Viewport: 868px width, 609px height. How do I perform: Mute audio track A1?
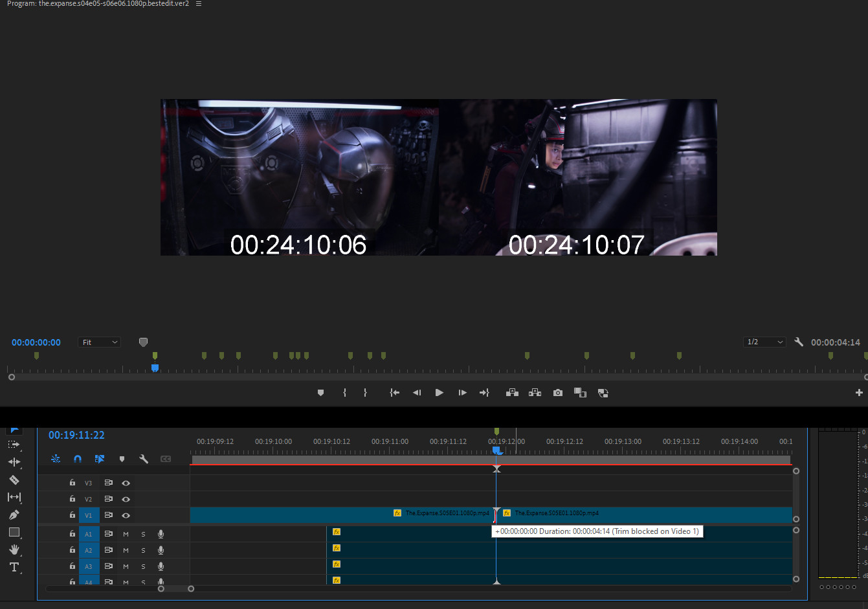click(x=126, y=534)
